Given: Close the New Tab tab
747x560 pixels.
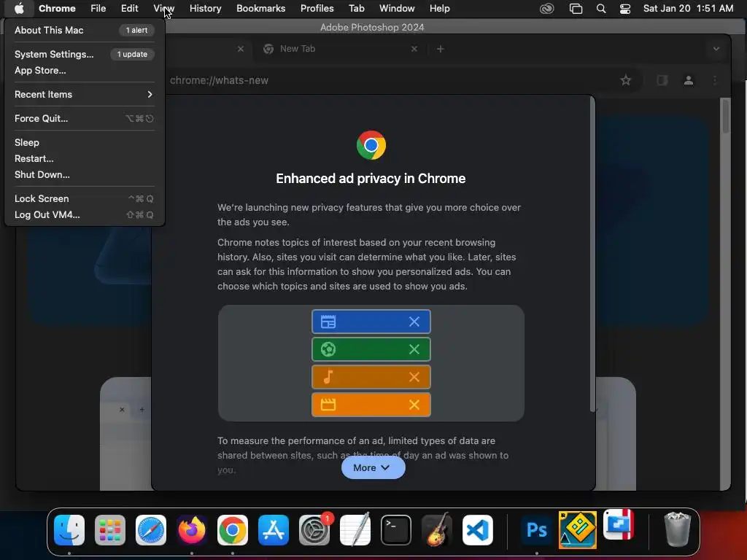Looking at the screenshot, I should [414, 49].
